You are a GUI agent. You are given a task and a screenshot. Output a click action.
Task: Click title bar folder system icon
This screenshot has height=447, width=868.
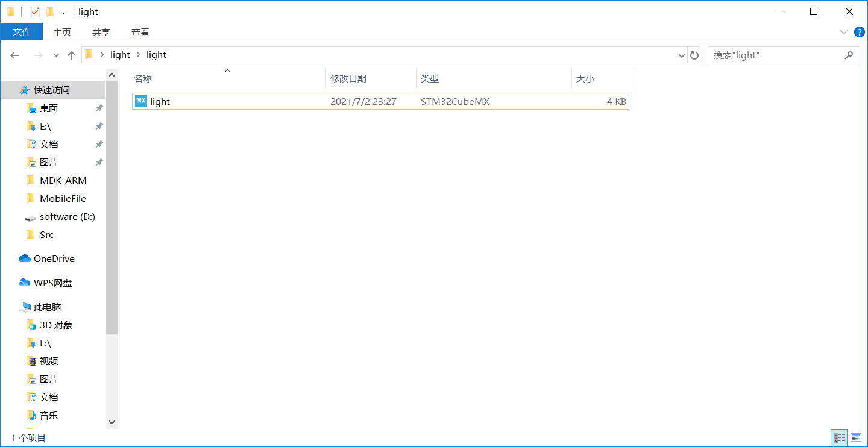pyautogui.click(x=11, y=11)
